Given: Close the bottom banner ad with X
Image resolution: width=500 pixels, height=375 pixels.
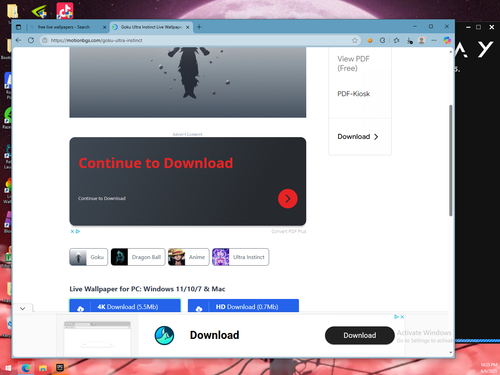Looking at the screenshot, I should pos(402,317).
